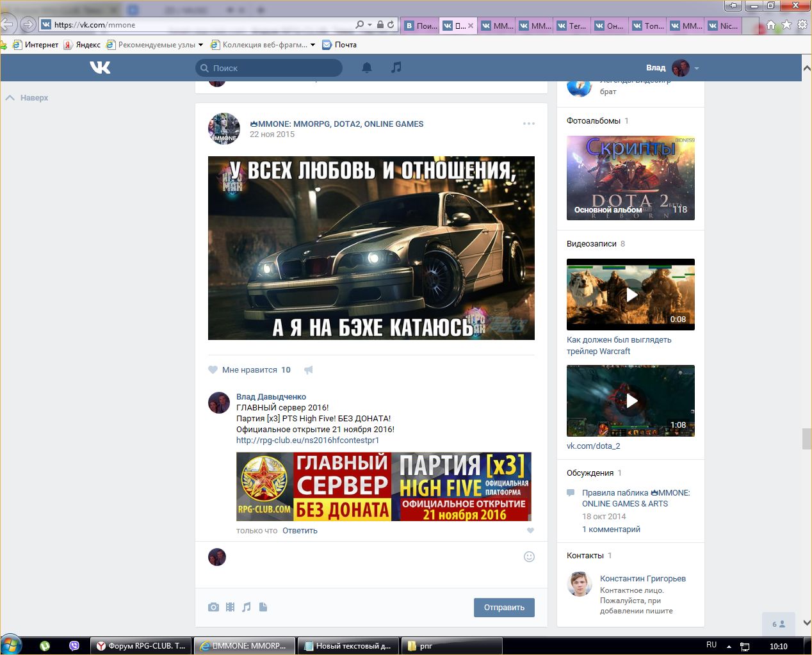Click Ответить to reply to comment
This screenshot has width=812, height=655.
(300, 530)
